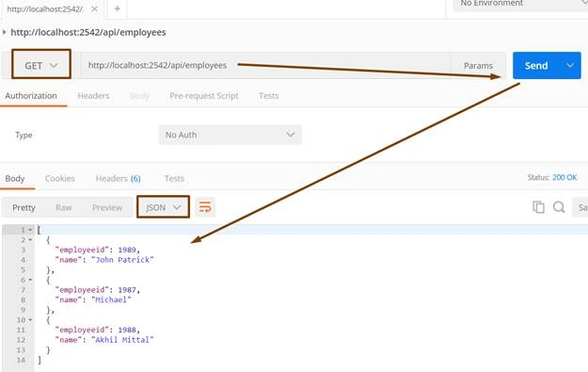The image size is (588, 372).
Task: Open the JSON format dropdown
Action: coord(163,207)
